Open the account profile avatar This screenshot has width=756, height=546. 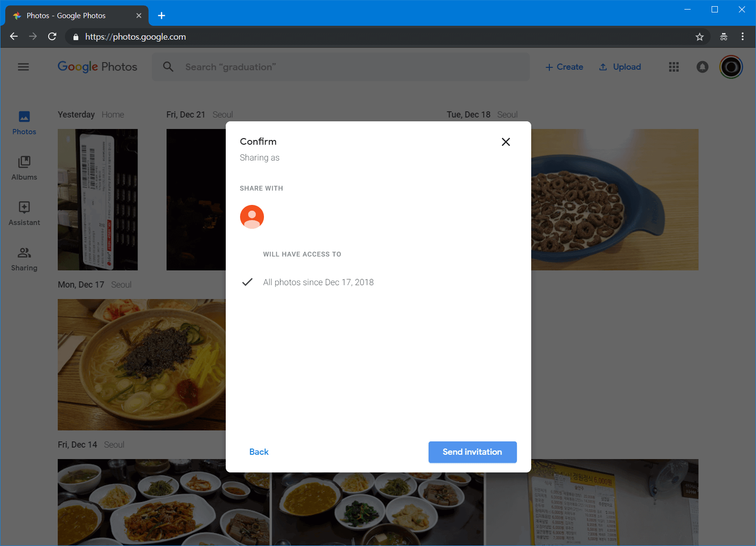(x=731, y=67)
